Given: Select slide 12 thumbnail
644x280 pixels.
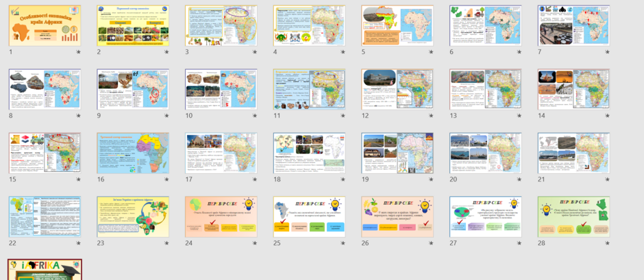Looking at the screenshot, I should [x=397, y=89].
